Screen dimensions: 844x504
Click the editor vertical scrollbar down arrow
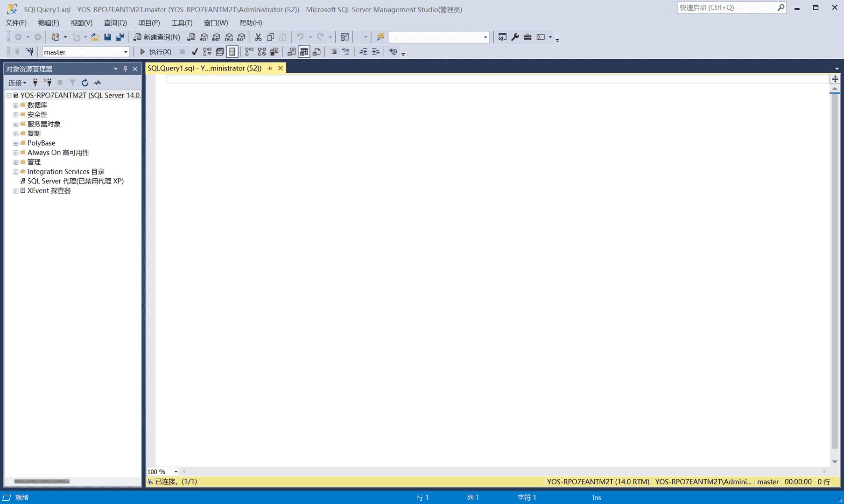pos(835,462)
